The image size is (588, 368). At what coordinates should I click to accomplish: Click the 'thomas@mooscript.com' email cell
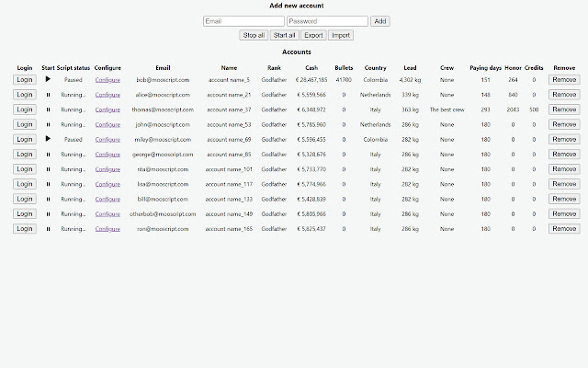tap(163, 109)
